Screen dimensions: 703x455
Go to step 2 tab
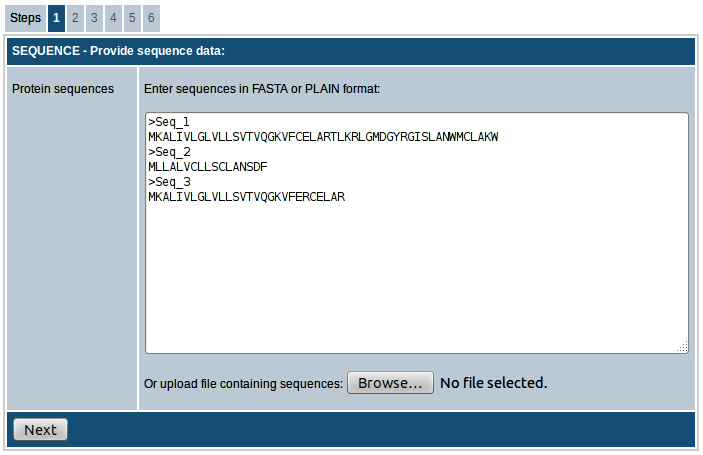click(x=75, y=18)
